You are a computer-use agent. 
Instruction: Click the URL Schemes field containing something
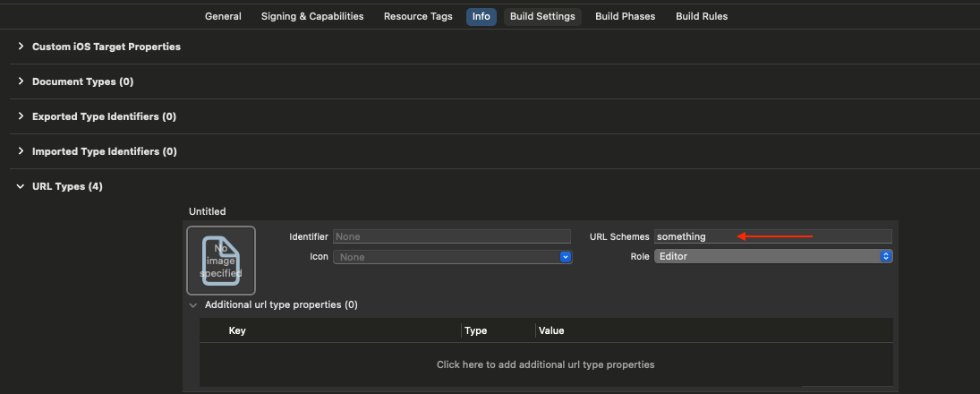point(773,236)
